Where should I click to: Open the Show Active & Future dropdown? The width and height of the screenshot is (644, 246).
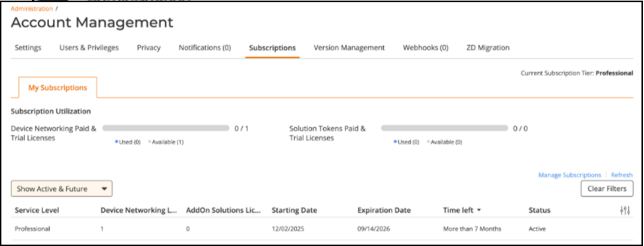[x=62, y=189]
